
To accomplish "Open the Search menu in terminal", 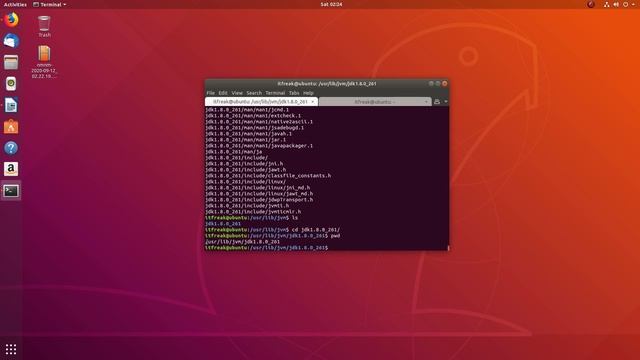I will 254,93.
